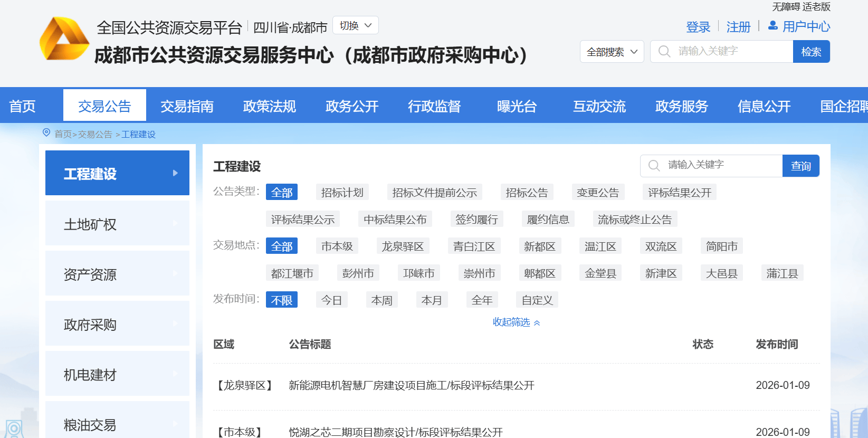The height and width of the screenshot is (438, 868).
Task: Open the 新能源电机智慧厂房 announcement link
Action: tap(412, 385)
